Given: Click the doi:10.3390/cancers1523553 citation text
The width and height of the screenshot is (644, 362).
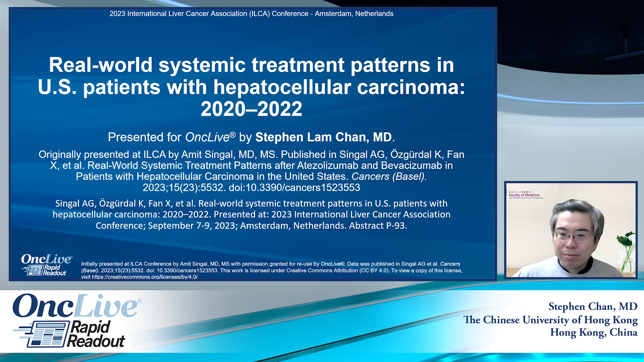Looking at the screenshot, I should tap(294, 187).
